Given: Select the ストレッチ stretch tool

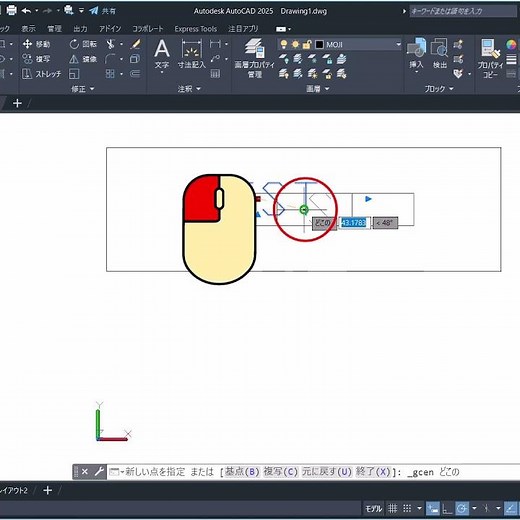Looking at the screenshot, I should click(x=42, y=74).
